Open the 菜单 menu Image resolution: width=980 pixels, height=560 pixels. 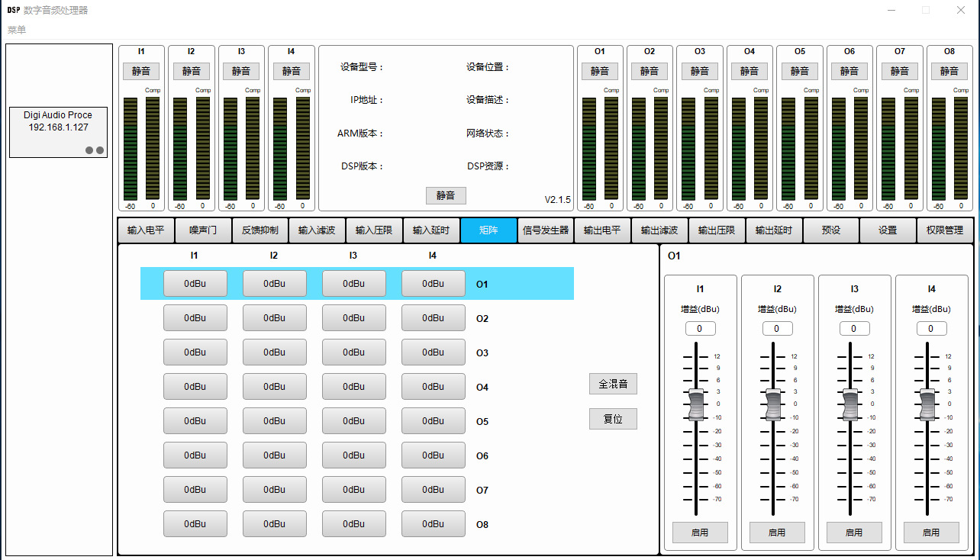tap(17, 30)
